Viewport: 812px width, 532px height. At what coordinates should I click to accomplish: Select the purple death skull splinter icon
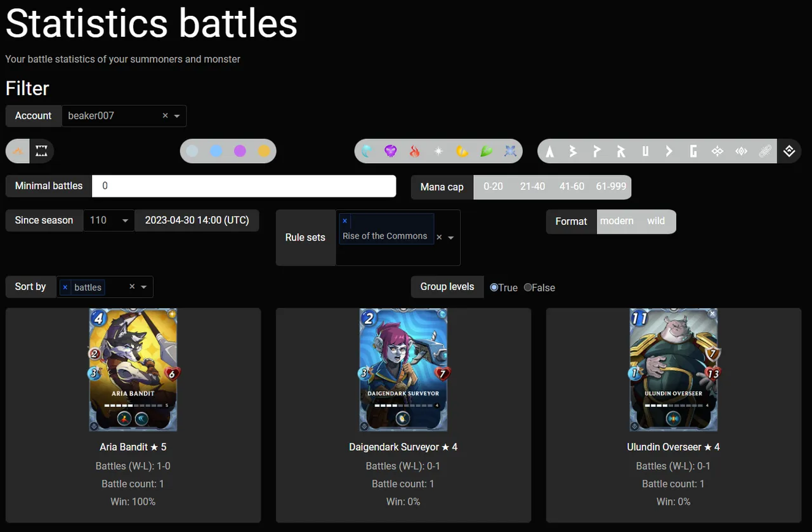click(x=391, y=151)
